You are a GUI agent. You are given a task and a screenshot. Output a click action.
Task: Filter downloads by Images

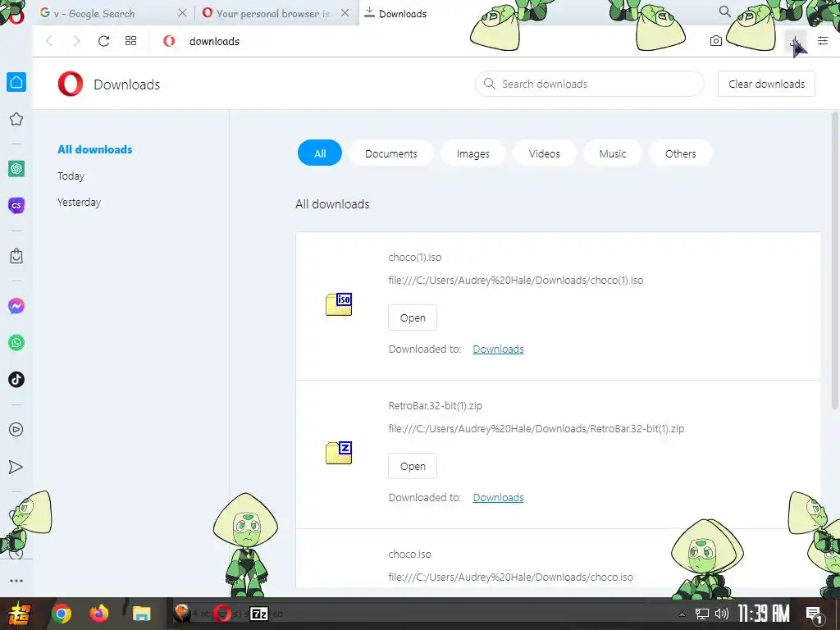pyautogui.click(x=473, y=153)
